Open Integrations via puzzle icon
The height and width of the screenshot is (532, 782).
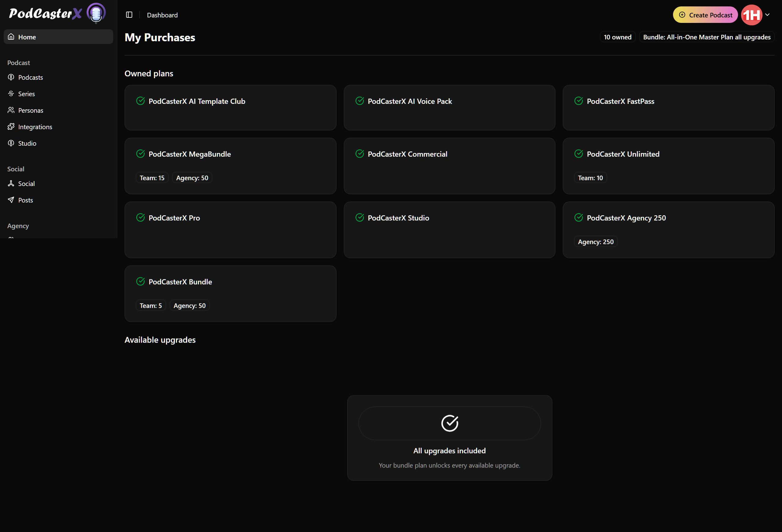(x=11, y=126)
